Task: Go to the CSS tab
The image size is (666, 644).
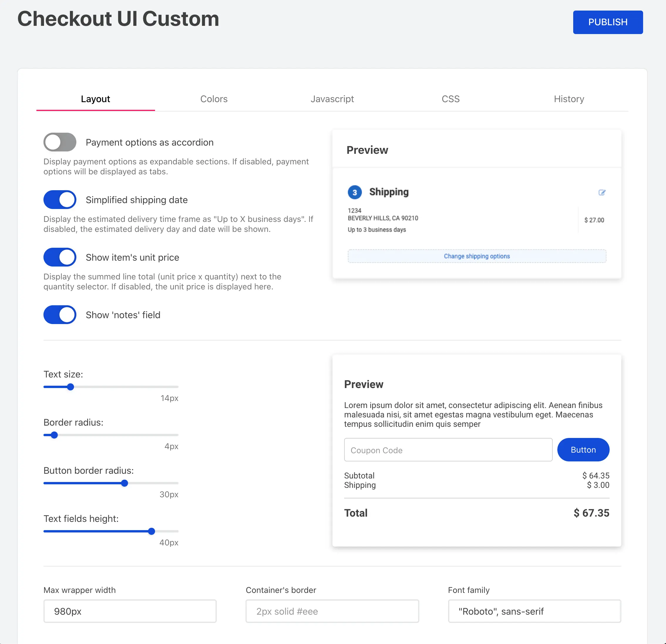Action: (450, 99)
